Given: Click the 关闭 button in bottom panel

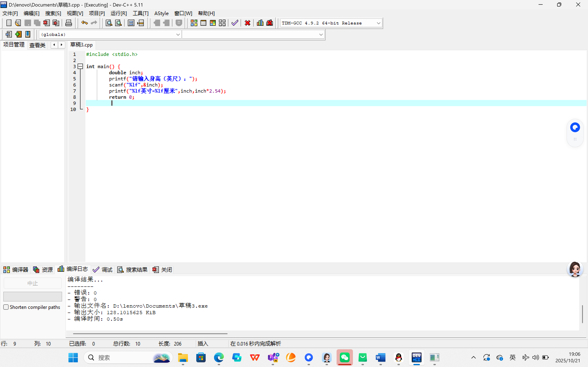Looking at the screenshot, I should tap(162, 269).
